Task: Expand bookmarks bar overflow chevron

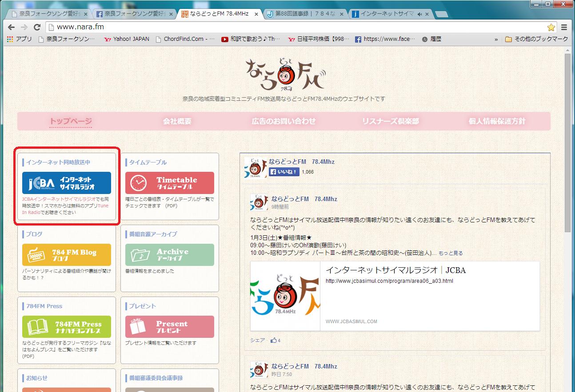Action: coord(496,39)
